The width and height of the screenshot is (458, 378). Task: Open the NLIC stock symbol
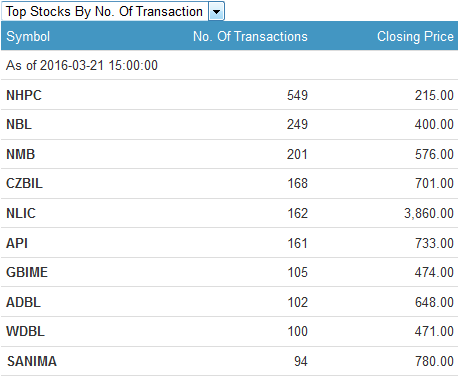click(21, 213)
